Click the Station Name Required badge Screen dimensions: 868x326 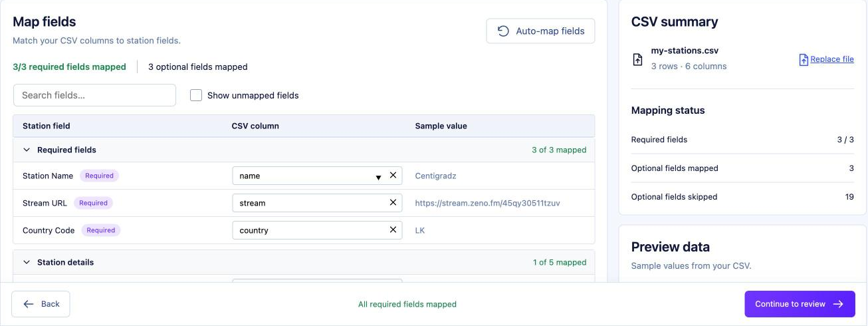pyautogui.click(x=99, y=176)
